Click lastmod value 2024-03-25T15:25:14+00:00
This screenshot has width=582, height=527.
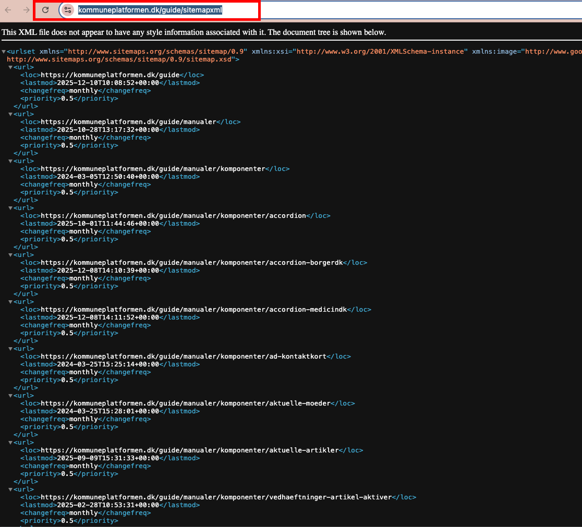tap(108, 364)
